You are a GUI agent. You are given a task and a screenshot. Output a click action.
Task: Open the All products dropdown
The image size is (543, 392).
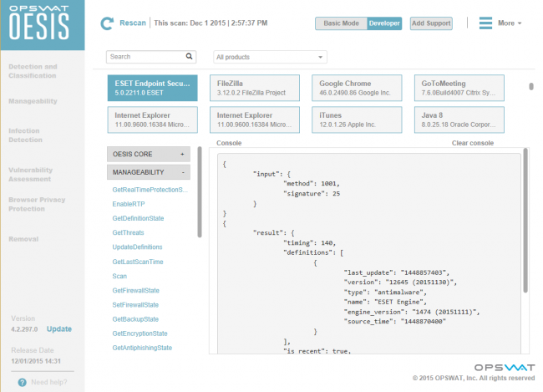pos(270,57)
